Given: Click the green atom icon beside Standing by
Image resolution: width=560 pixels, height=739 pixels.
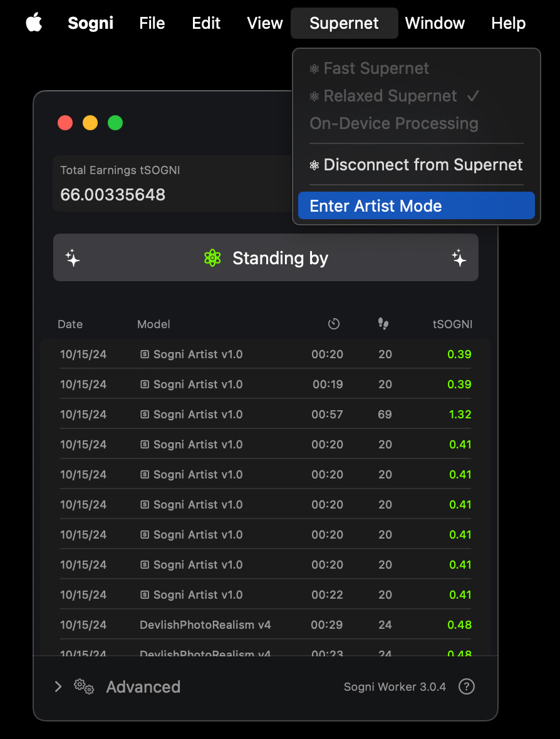Looking at the screenshot, I should point(212,258).
